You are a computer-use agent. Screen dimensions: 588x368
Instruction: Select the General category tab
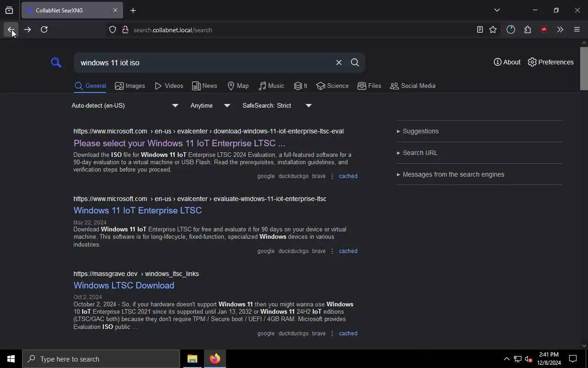[x=90, y=86]
